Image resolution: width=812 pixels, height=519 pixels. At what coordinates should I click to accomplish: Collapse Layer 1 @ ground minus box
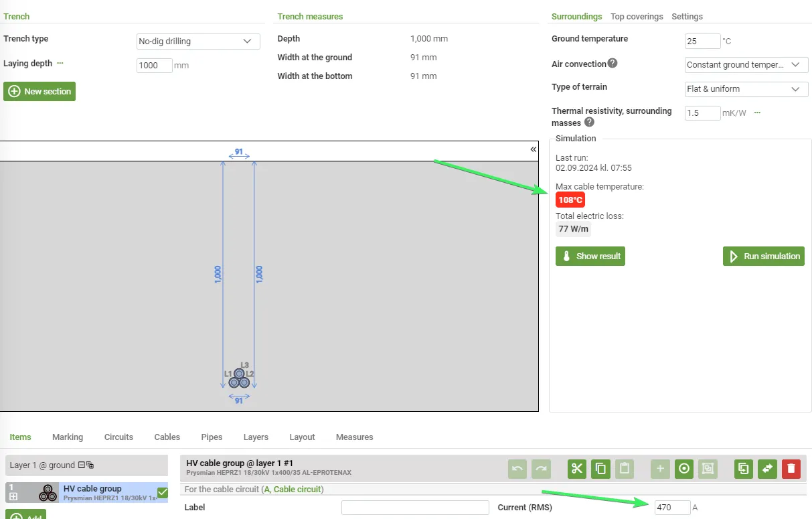pos(81,465)
